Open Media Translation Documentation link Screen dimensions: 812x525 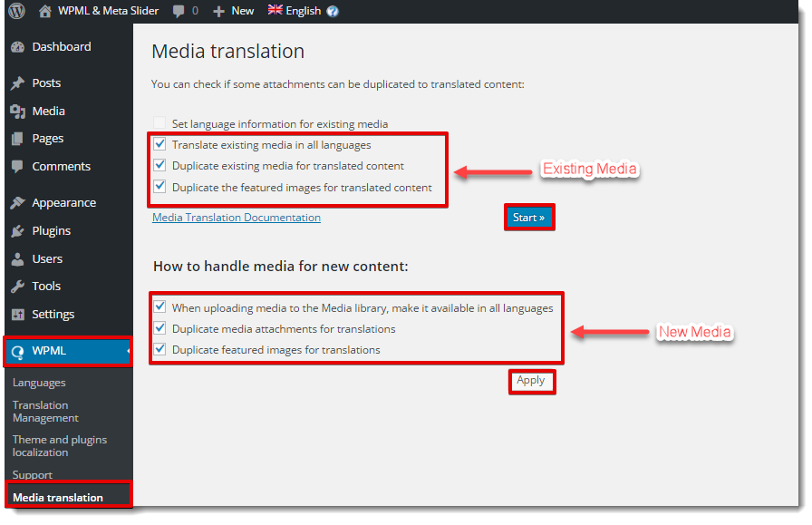click(x=237, y=218)
